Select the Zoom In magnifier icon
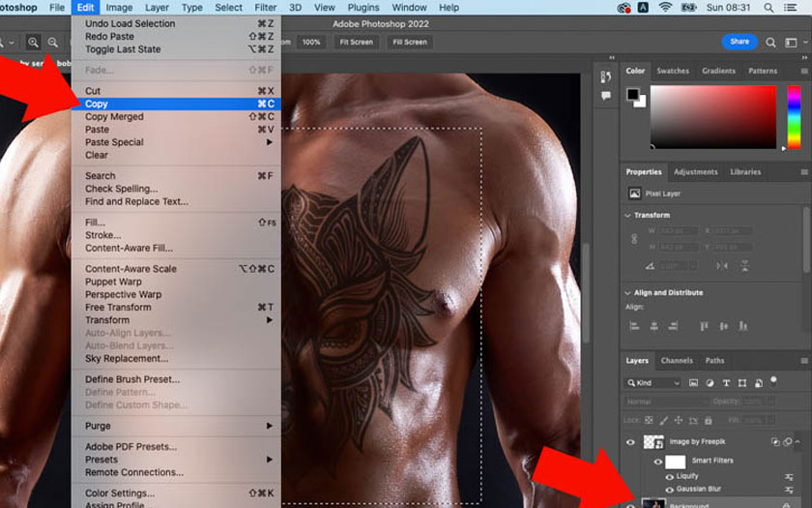Screen dimensions: 812x508 coord(34,43)
